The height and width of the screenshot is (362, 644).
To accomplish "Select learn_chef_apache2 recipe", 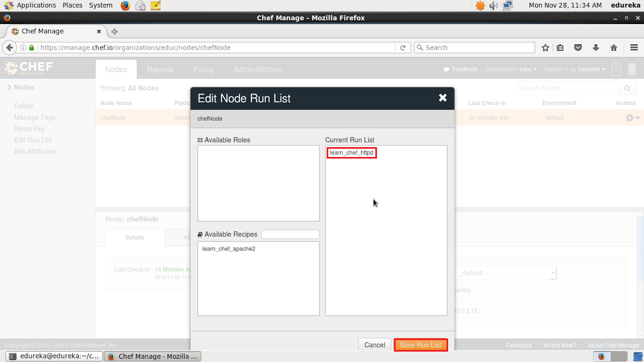I will [x=229, y=249].
